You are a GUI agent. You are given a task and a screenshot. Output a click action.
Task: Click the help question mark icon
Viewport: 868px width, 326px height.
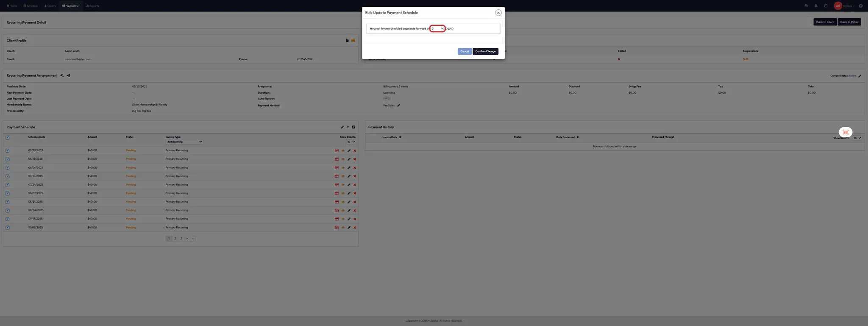(860, 6)
